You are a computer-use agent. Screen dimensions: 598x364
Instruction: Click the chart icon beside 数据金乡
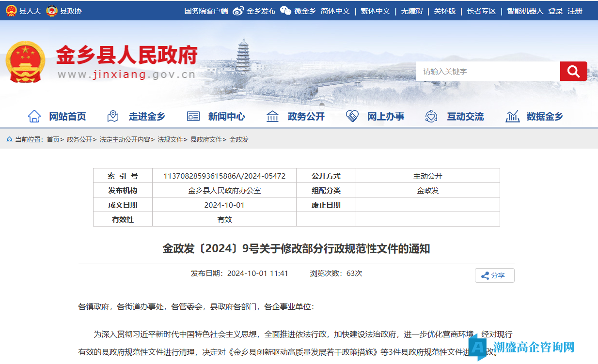tap(512, 116)
